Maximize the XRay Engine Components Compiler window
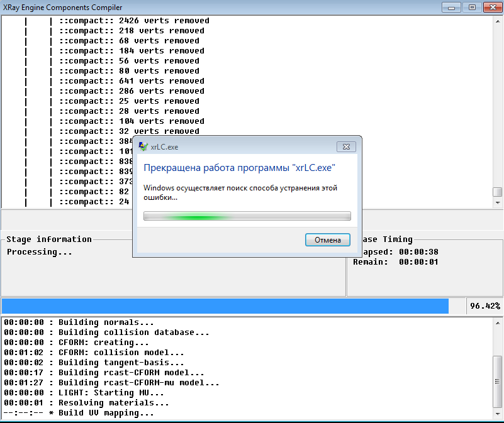This screenshot has height=423, width=504. pyautogui.click(x=470, y=7)
